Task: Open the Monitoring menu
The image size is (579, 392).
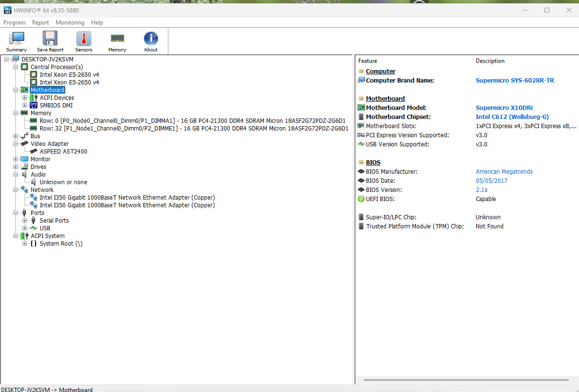Action: click(x=70, y=23)
